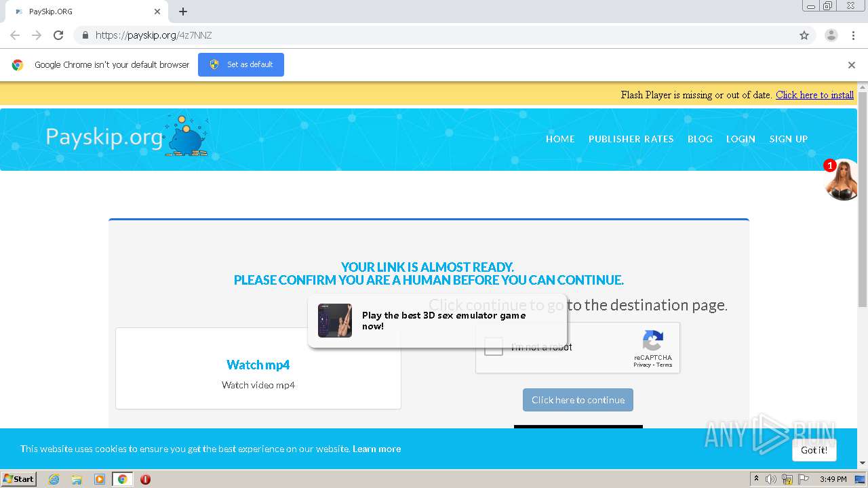The width and height of the screenshot is (868, 488).
Task: Click the page scrollbar down arrow
Action: [863, 464]
